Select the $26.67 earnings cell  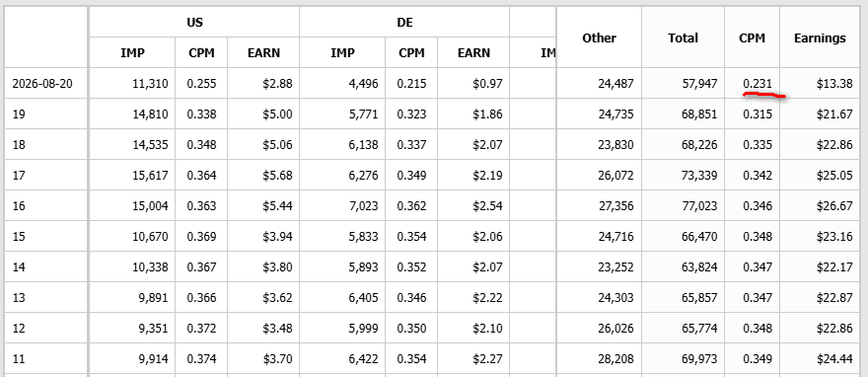click(834, 206)
